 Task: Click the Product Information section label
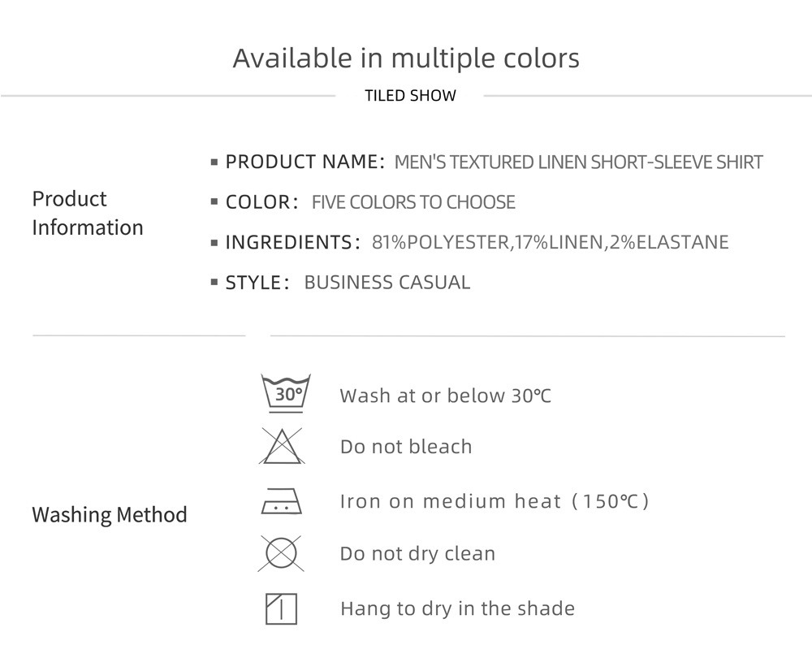pos(88,213)
